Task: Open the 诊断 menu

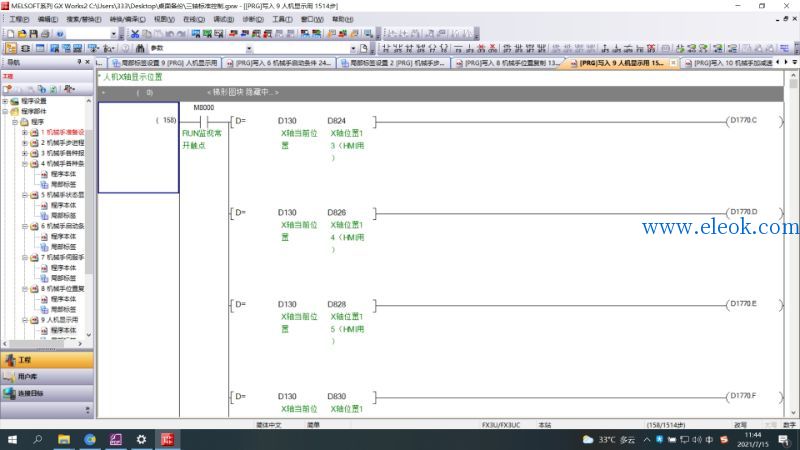Action: (x=253, y=19)
